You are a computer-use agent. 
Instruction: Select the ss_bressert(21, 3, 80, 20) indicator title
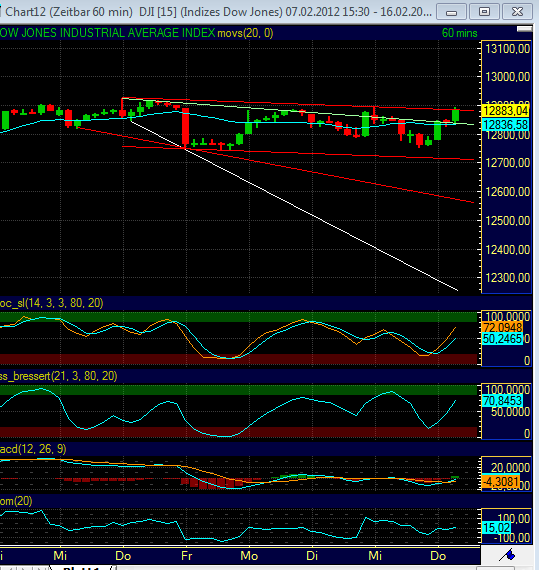[59, 376]
